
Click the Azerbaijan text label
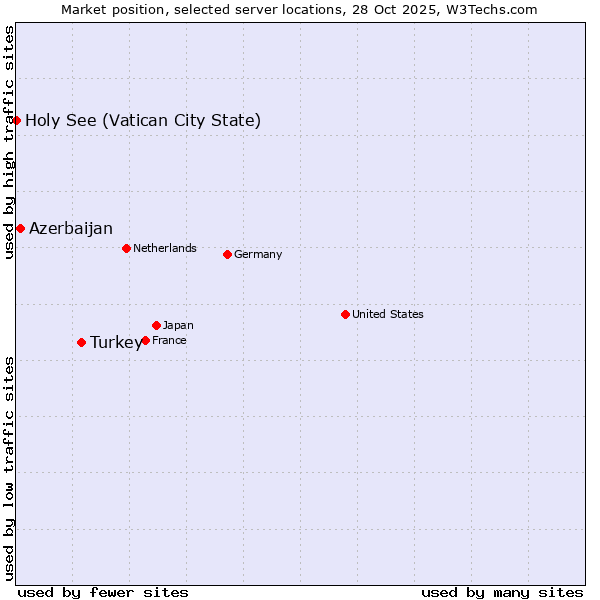71,228
